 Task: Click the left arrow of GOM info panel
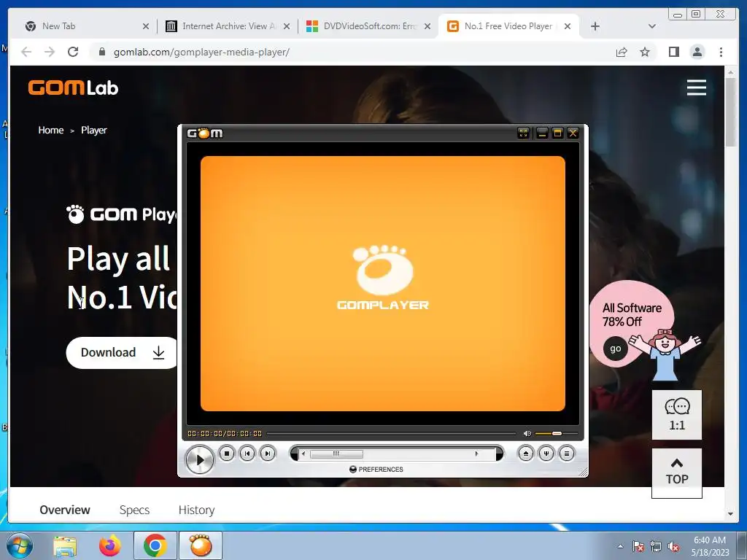click(x=304, y=454)
